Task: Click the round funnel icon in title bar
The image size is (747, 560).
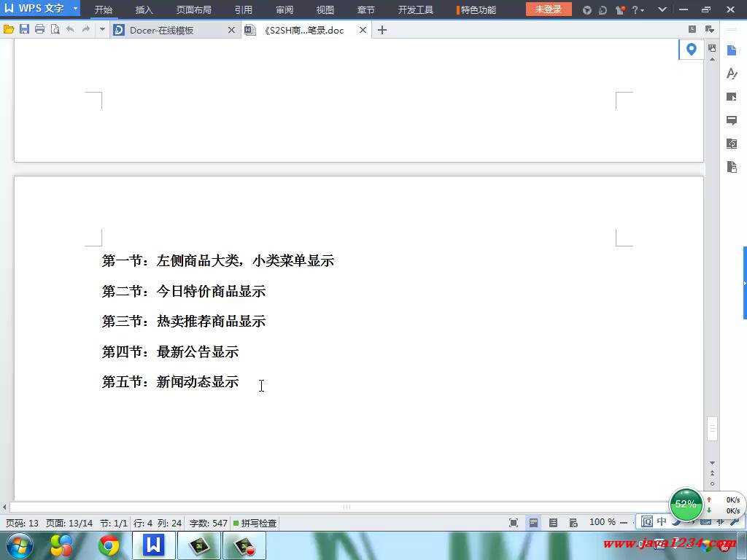Action: click(587, 10)
